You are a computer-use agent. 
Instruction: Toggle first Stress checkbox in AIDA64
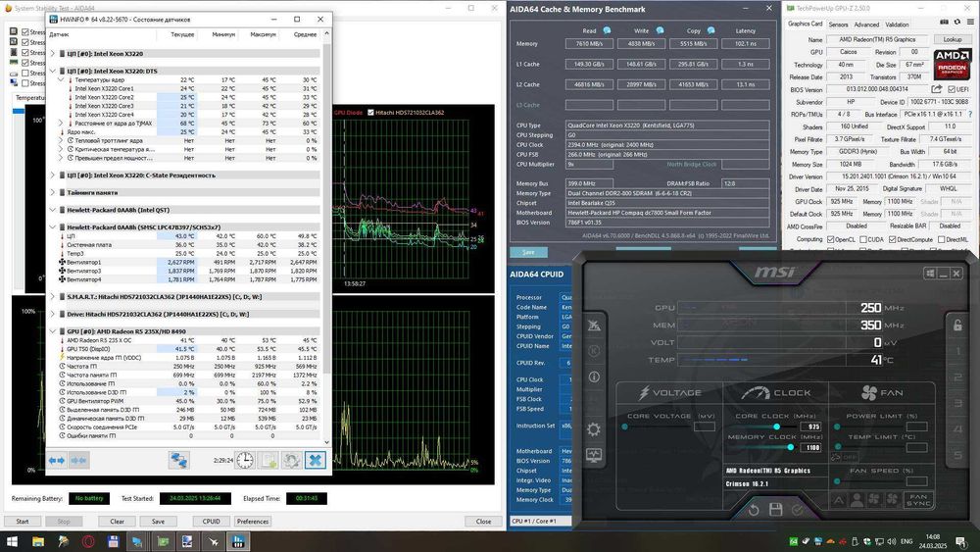coord(25,32)
